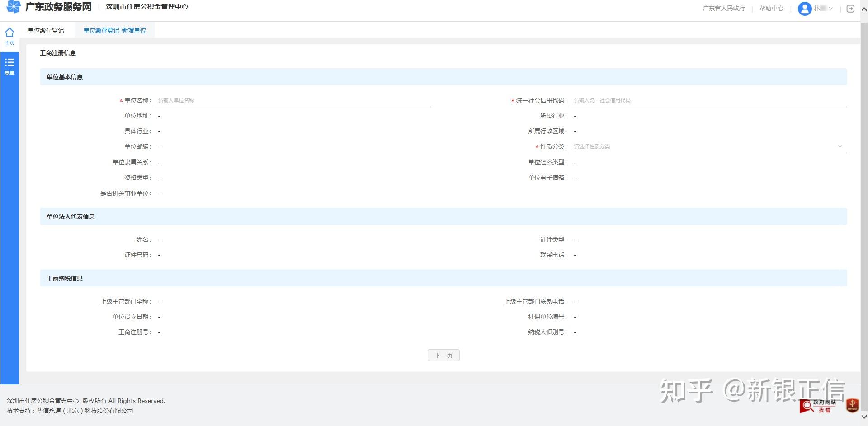The width and height of the screenshot is (868, 426).
Task: Click the red government emblem badge icon
Action: pos(853,406)
